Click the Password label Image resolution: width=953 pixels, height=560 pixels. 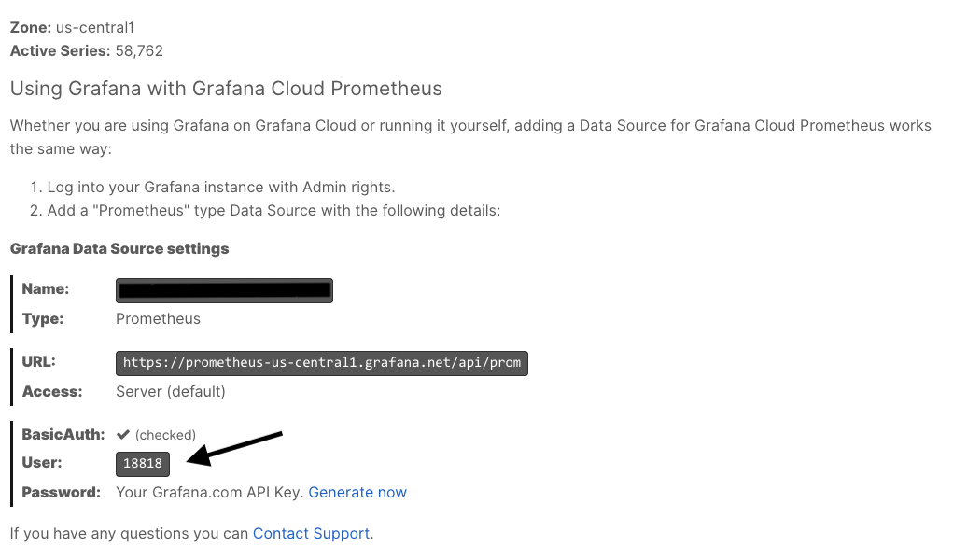click(61, 492)
